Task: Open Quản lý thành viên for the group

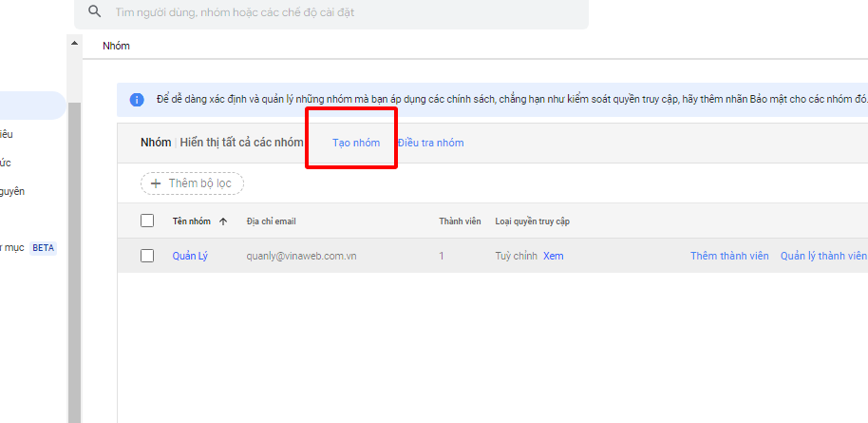Action: [x=822, y=256]
